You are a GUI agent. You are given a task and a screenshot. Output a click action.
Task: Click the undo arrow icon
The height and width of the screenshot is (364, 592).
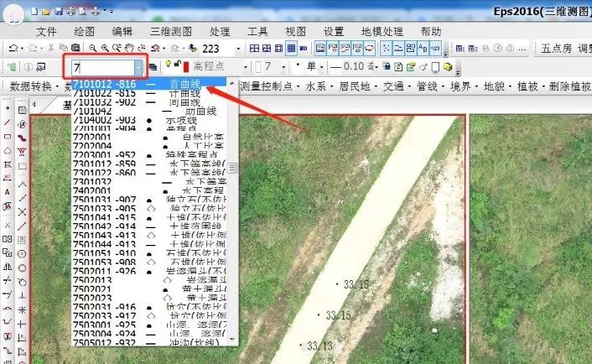click(13, 49)
